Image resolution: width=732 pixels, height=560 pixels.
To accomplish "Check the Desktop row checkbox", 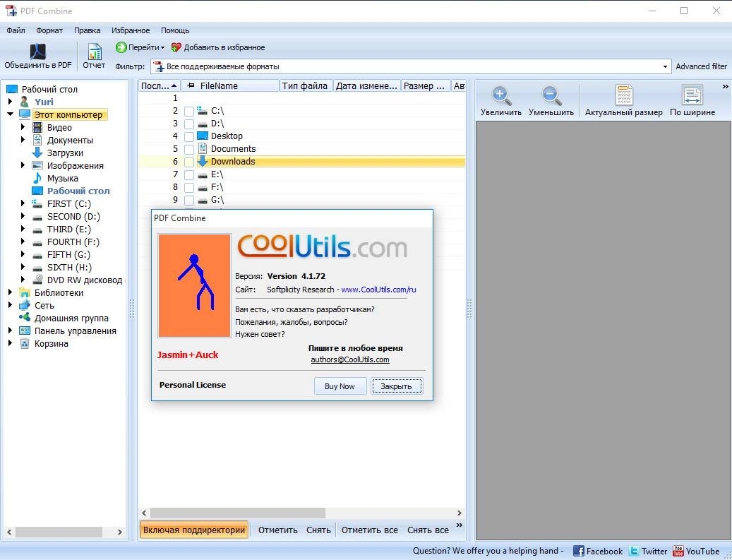I will click(188, 136).
